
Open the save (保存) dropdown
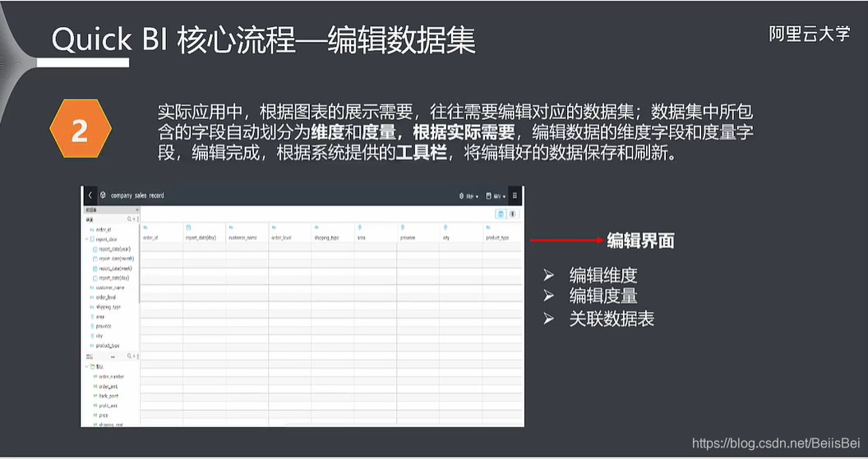tap(496, 195)
